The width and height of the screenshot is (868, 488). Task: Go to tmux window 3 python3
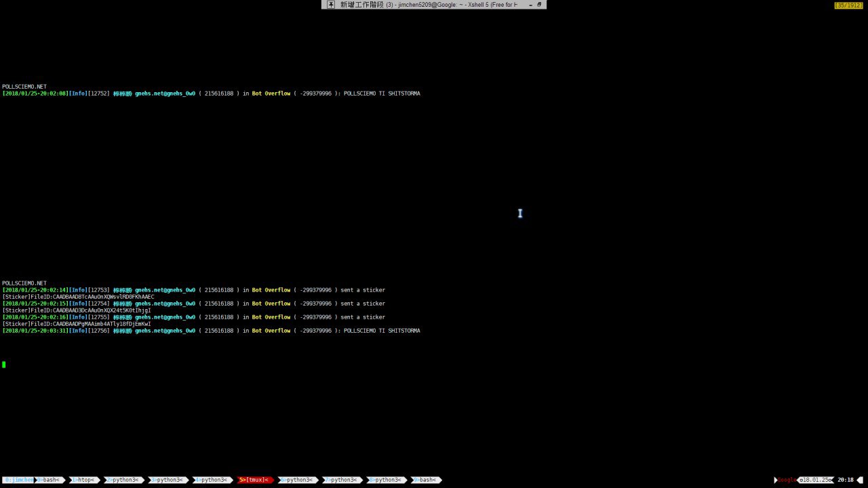coord(167,480)
